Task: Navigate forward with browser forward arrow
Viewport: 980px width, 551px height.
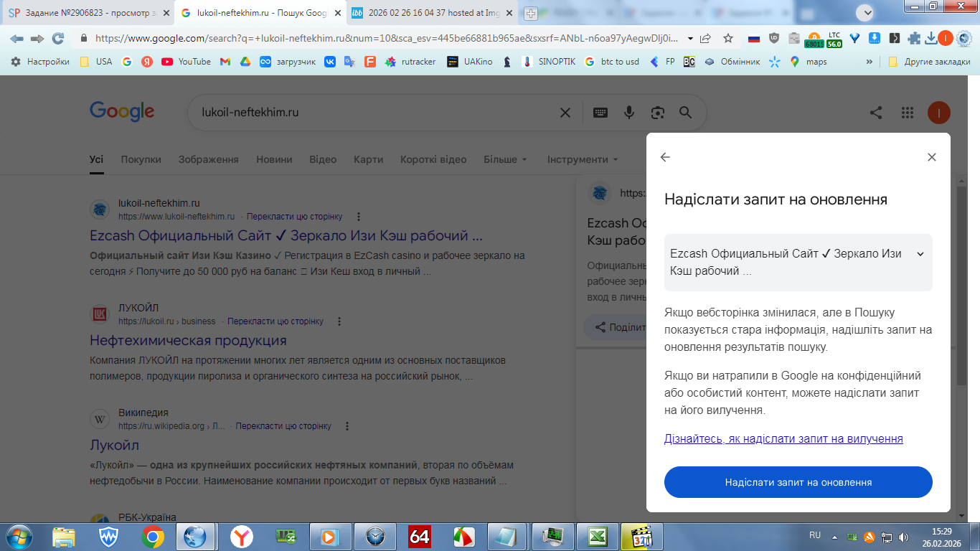Action: point(37,38)
